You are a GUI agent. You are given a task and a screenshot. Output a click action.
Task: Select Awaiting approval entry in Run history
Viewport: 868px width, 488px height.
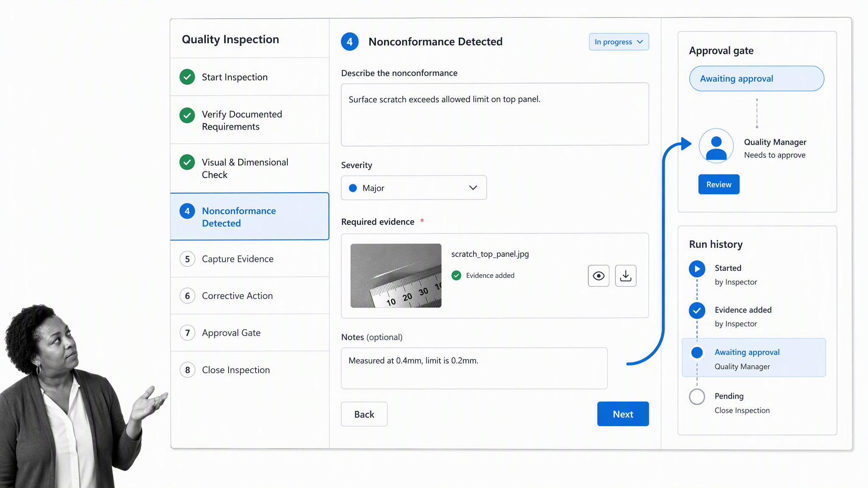pos(754,358)
